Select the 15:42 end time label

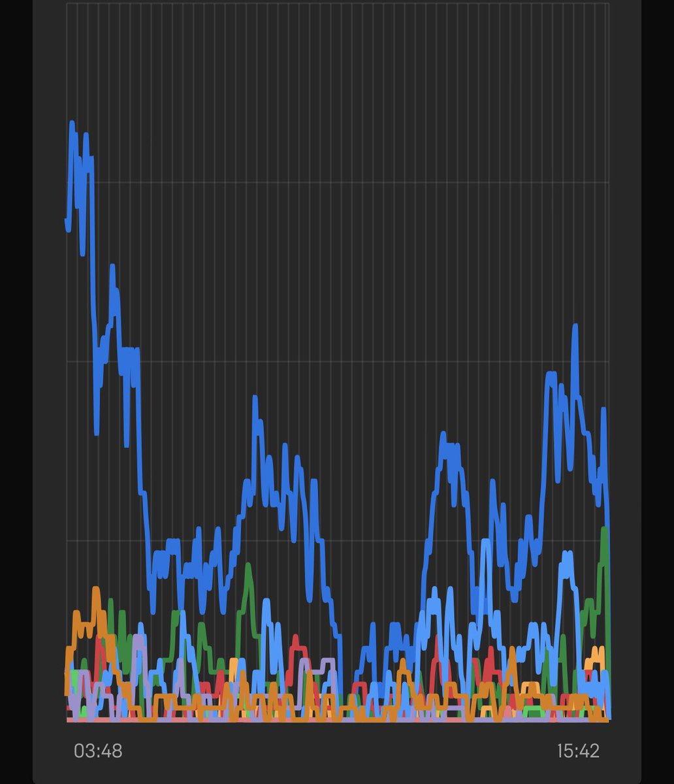coord(578,751)
